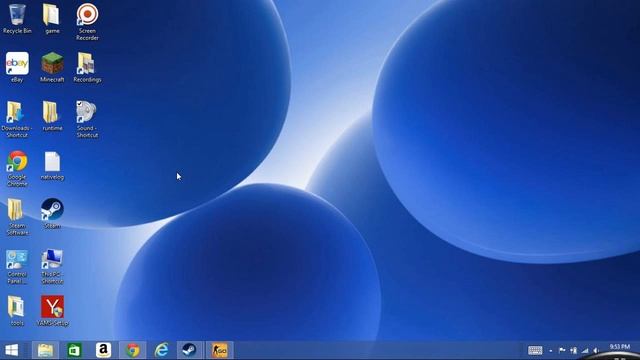Open the game folder on desktop
Image resolution: width=640 pixels, height=360 pixels.
pyautogui.click(x=52, y=18)
